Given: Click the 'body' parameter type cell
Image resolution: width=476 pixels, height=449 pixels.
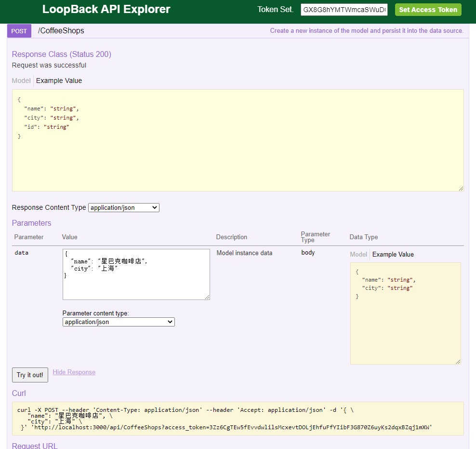Looking at the screenshot, I should [x=308, y=252].
